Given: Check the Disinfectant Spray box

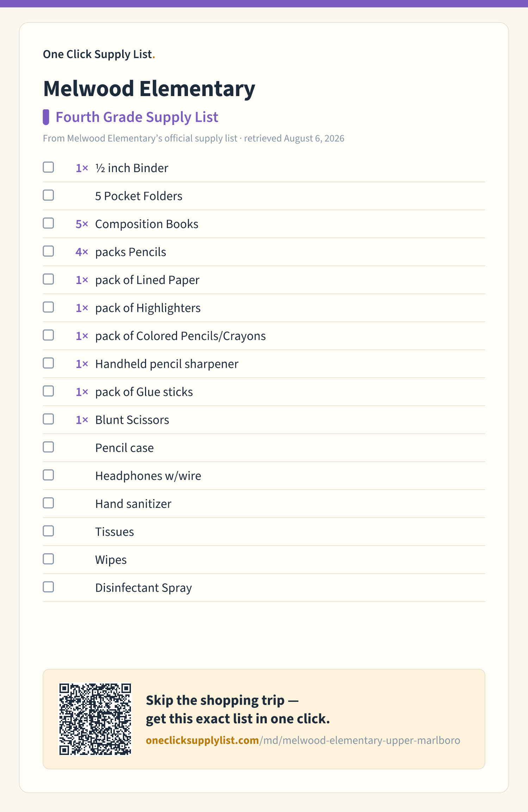Looking at the screenshot, I should 48,587.
